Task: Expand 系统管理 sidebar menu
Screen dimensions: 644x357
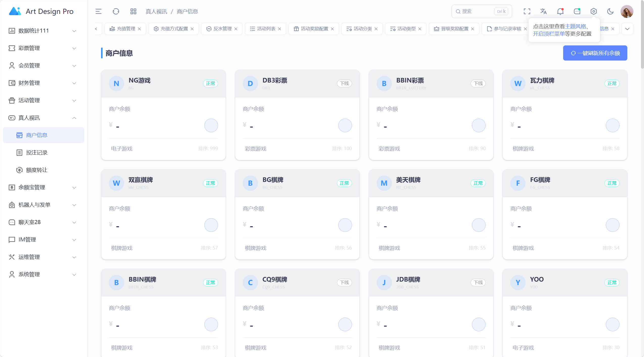Action: [x=43, y=274]
